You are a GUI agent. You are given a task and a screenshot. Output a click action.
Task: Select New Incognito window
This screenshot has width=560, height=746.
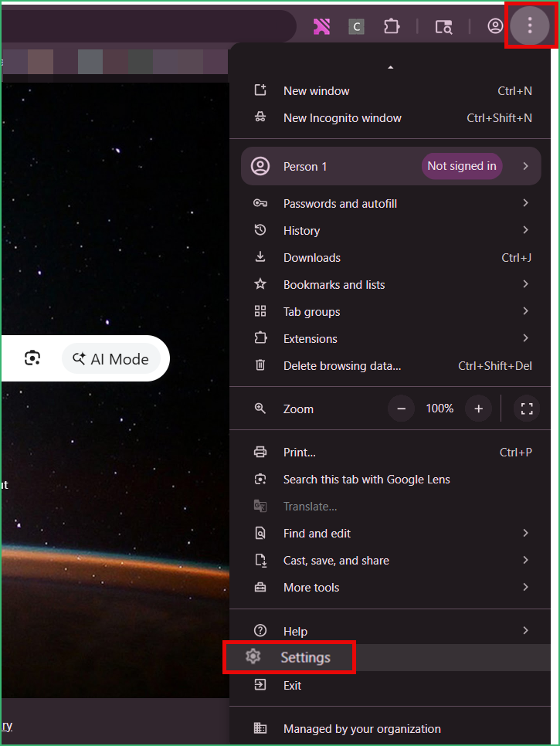(x=390, y=118)
